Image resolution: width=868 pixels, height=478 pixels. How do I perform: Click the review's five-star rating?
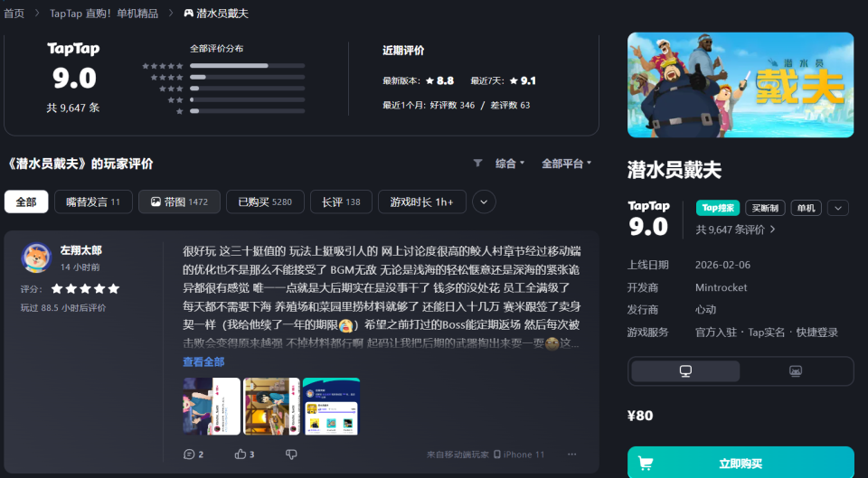(85, 289)
